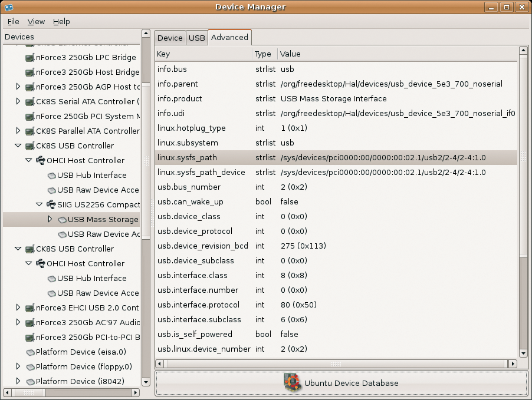Click the linux.sysfs_path_device key

click(x=201, y=173)
